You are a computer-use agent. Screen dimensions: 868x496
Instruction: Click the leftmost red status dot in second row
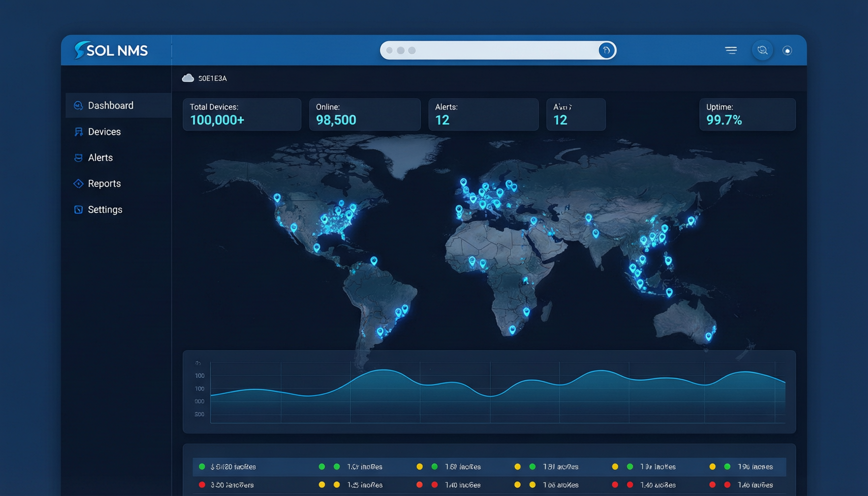pos(202,485)
